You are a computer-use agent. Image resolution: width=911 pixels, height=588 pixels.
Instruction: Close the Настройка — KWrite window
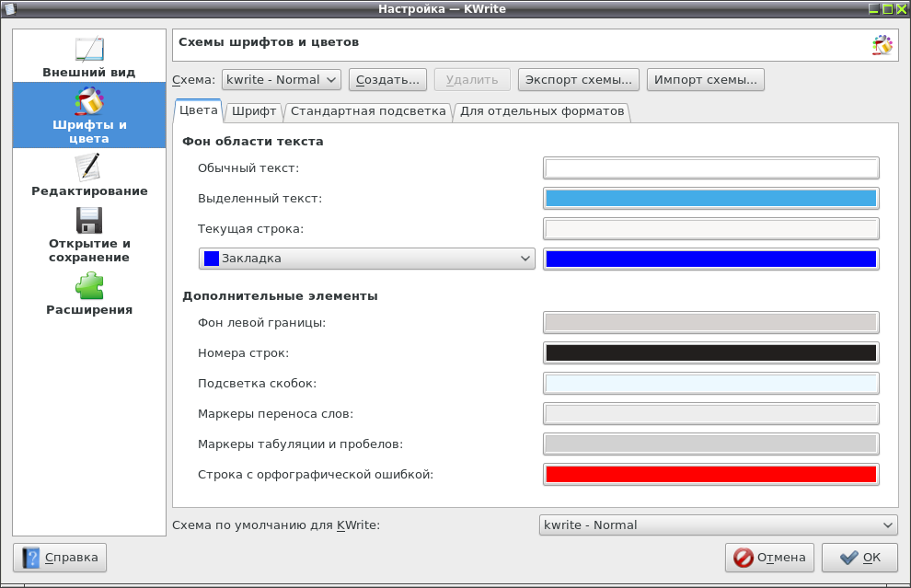pyautogui.click(x=901, y=8)
